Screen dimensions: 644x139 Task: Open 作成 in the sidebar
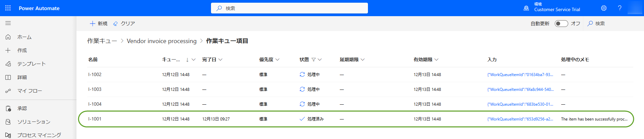(22, 50)
